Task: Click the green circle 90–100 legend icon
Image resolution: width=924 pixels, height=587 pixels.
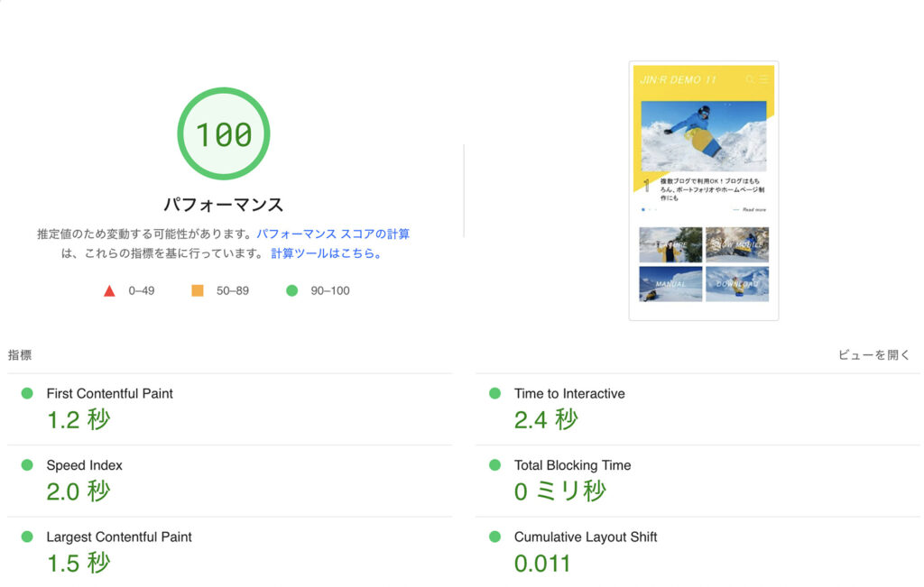Action: [292, 290]
